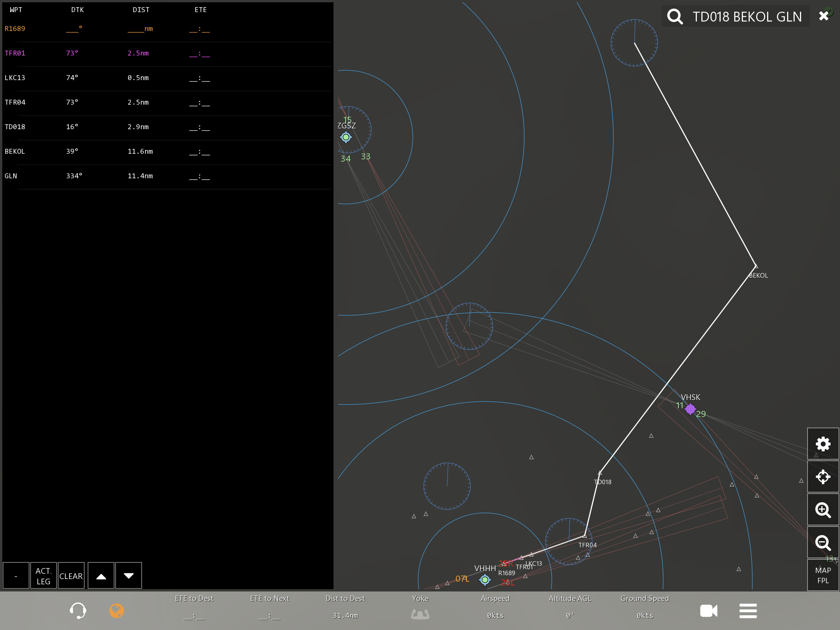The height and width of the screenshot is (630, 840).
Task: Click the map search magnifier icon
Action: pos(675,17)
